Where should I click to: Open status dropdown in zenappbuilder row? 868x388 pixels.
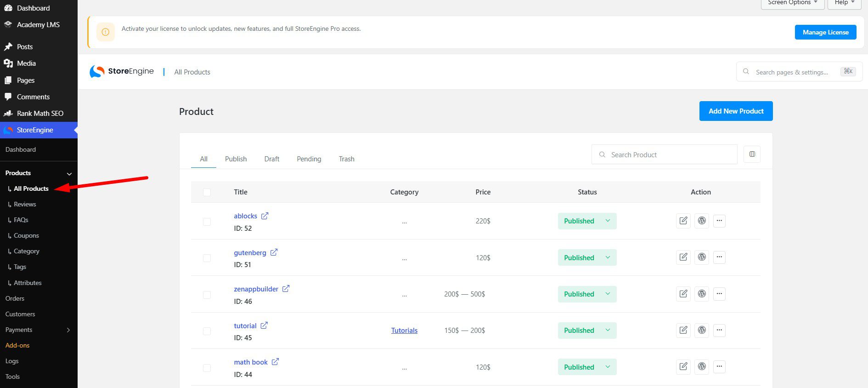point(587,294)
